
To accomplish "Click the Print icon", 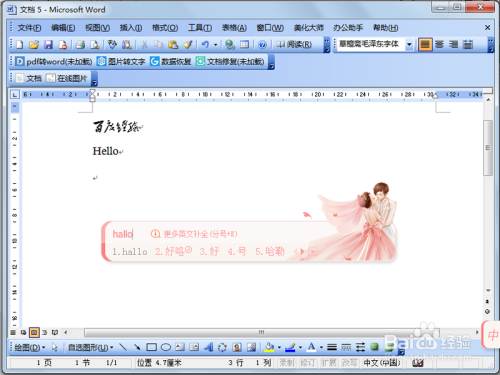I will (80, 45).
